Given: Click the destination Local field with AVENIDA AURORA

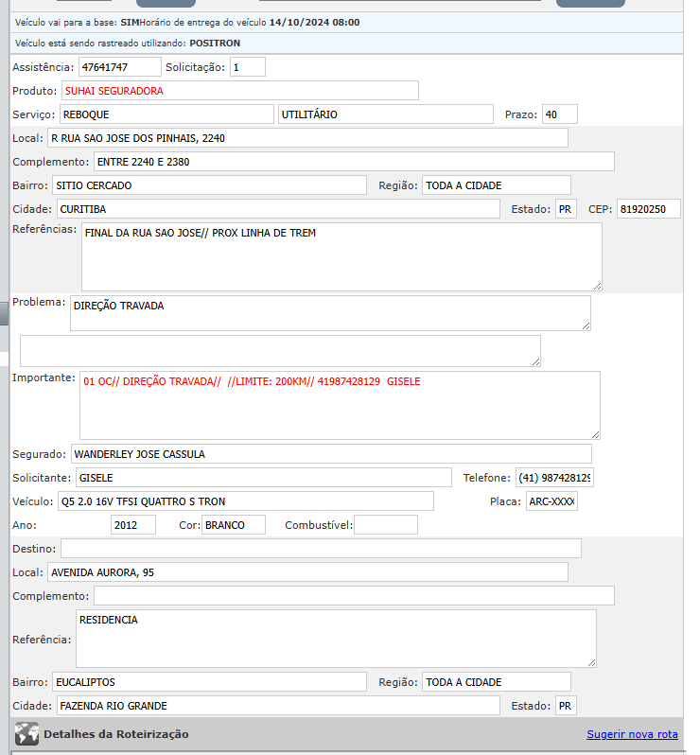Looking at the screenshot, I should click(307, 572).
